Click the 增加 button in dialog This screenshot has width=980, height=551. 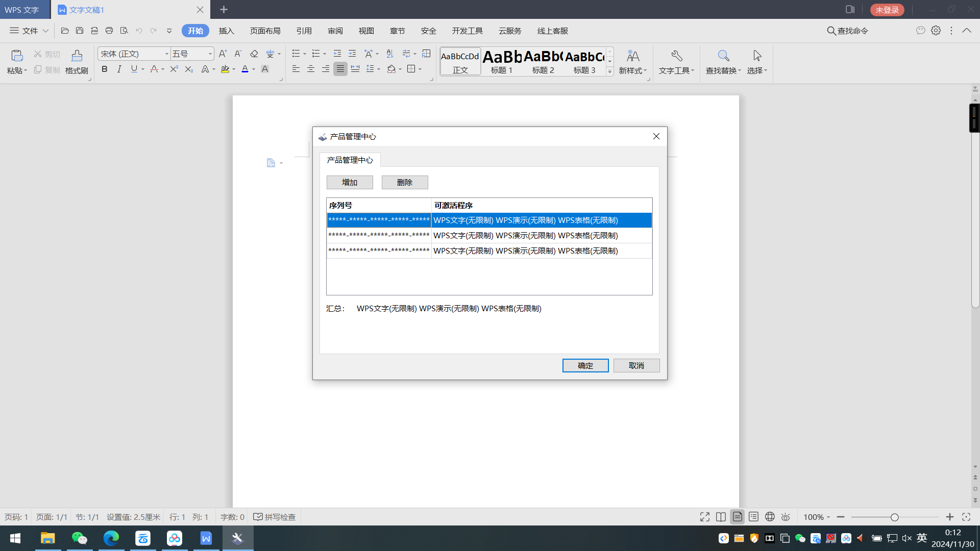coord(350,182)
